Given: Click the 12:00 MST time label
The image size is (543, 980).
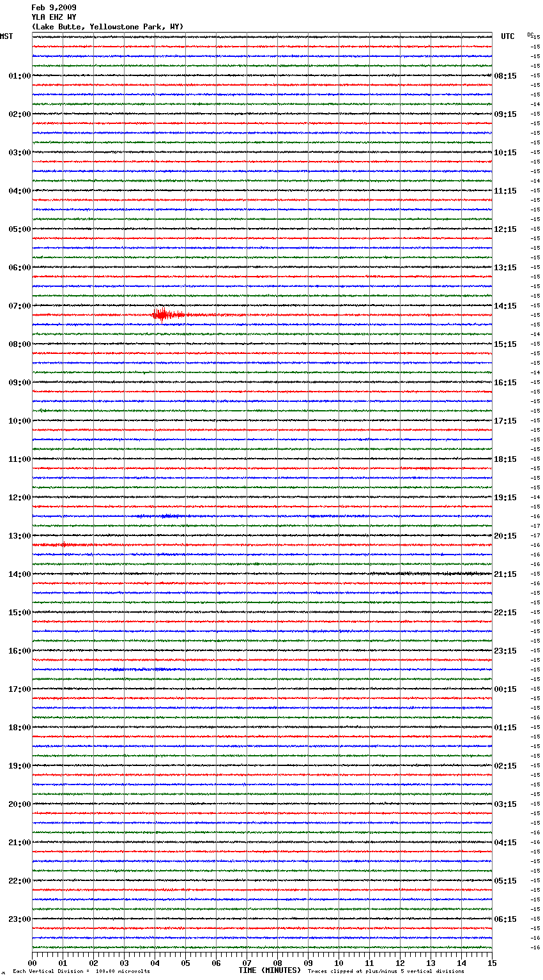Looking at the screenshot, I should [x=20, y=498].
